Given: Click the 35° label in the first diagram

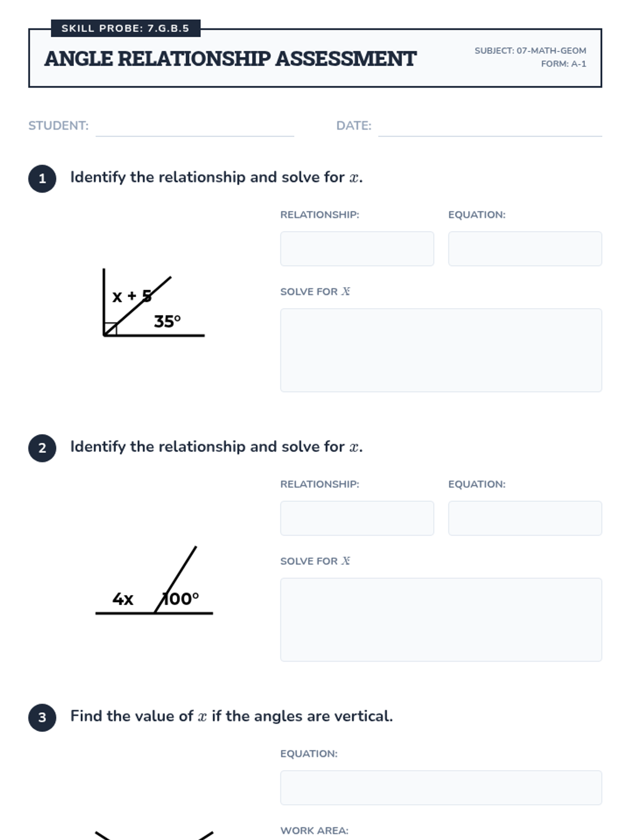Looking at the screenshot, I should pos(167,321).
